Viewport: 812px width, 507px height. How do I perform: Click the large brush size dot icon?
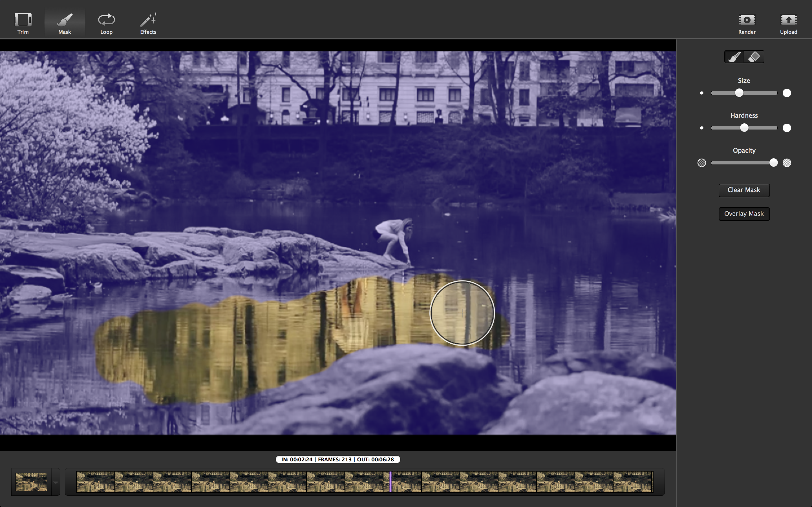coord(787,93)
